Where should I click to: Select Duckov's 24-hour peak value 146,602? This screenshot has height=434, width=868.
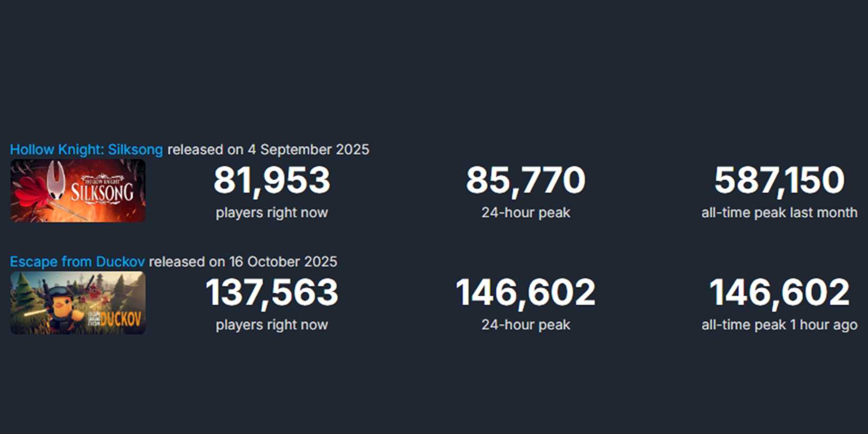click(526, 292)
